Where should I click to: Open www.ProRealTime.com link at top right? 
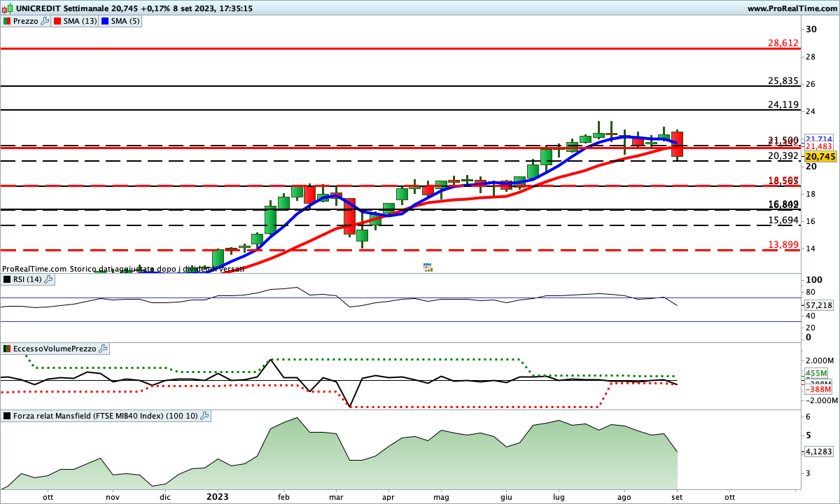coord(792,8)
